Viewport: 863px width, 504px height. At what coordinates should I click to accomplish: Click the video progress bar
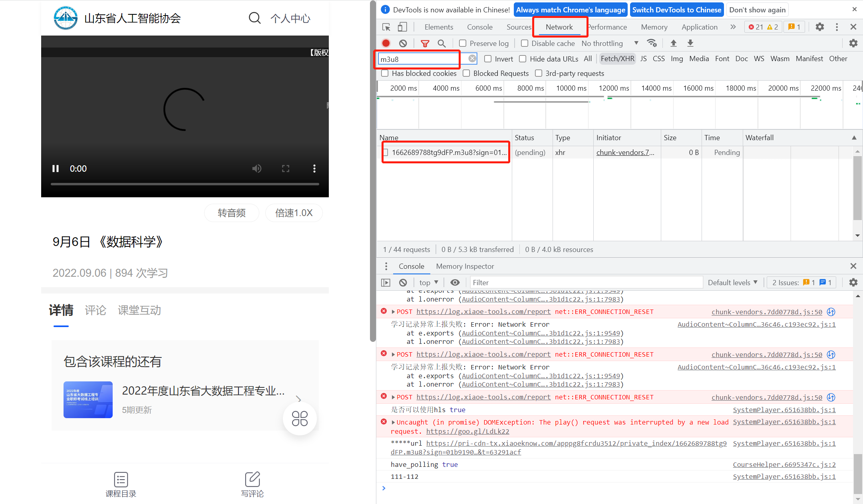coord(185,184)
